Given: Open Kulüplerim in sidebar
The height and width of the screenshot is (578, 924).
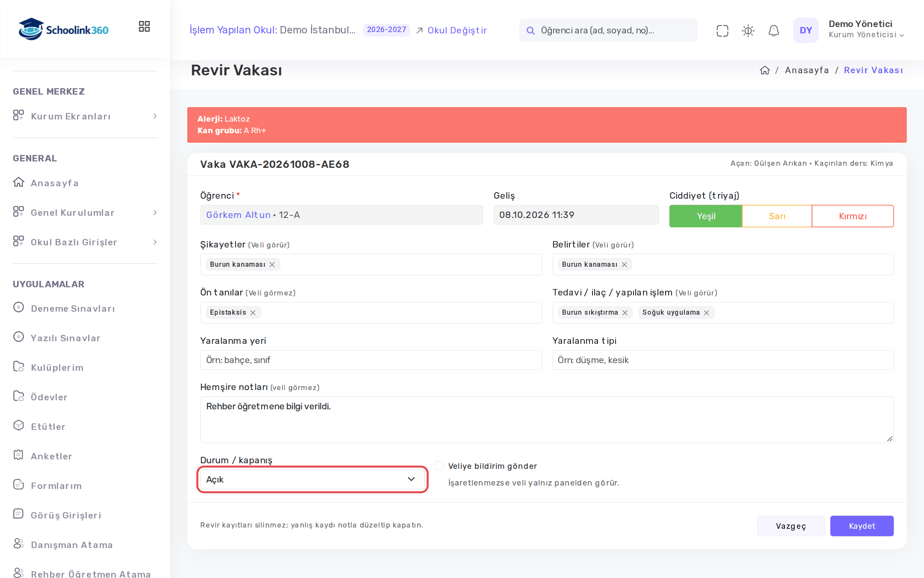Looking at the screenshot, I should click(x=57, y=367).
